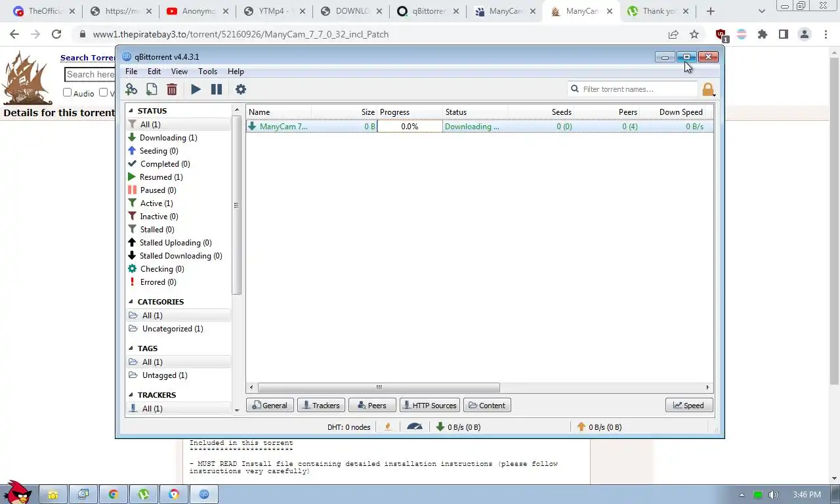Pause torrents with the pause icon
840x504 pixels.
pyautogui.click(x=216, y=89)
